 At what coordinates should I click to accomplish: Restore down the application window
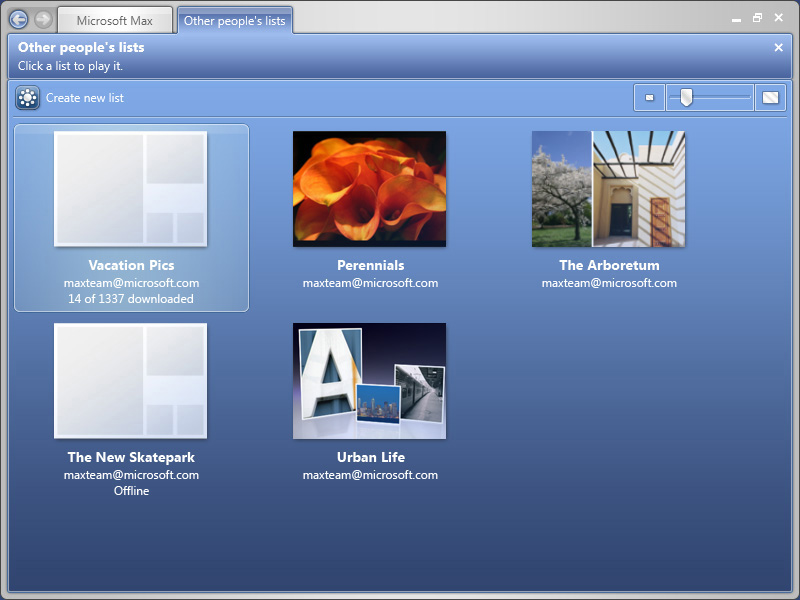click(x=758, y=18)
